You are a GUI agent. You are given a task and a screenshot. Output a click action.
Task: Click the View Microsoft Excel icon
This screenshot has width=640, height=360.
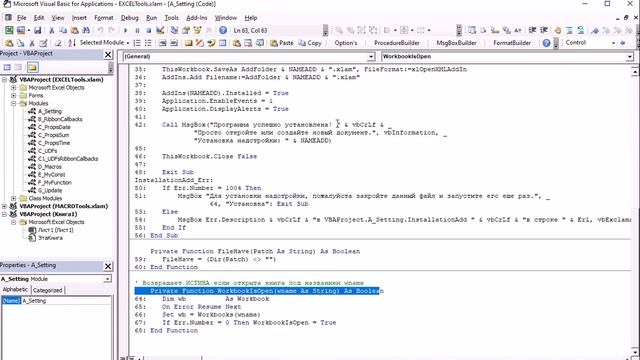[9, 30]
